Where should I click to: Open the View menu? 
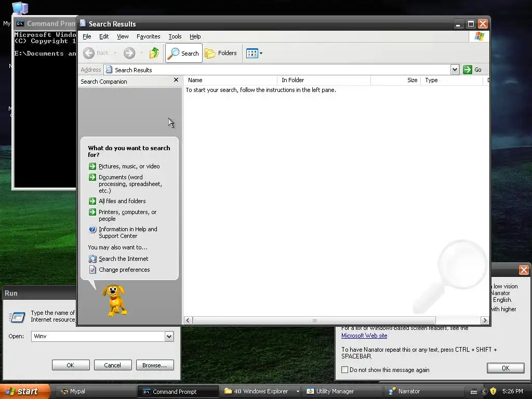123,36
